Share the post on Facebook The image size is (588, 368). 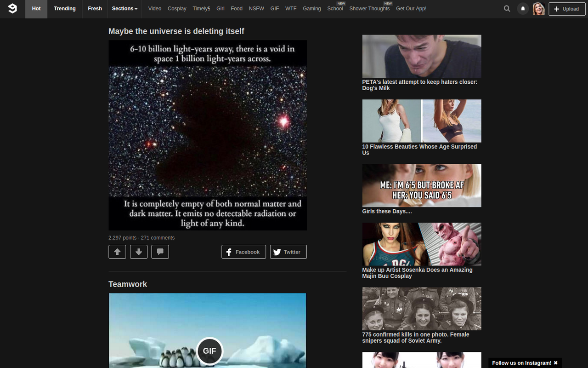(x=243, y=252)
